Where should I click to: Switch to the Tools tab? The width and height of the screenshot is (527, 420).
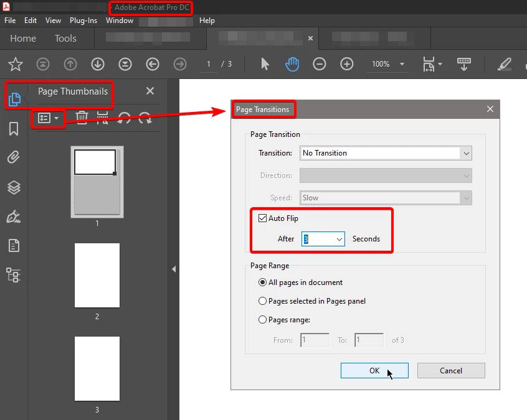(65, 39)
